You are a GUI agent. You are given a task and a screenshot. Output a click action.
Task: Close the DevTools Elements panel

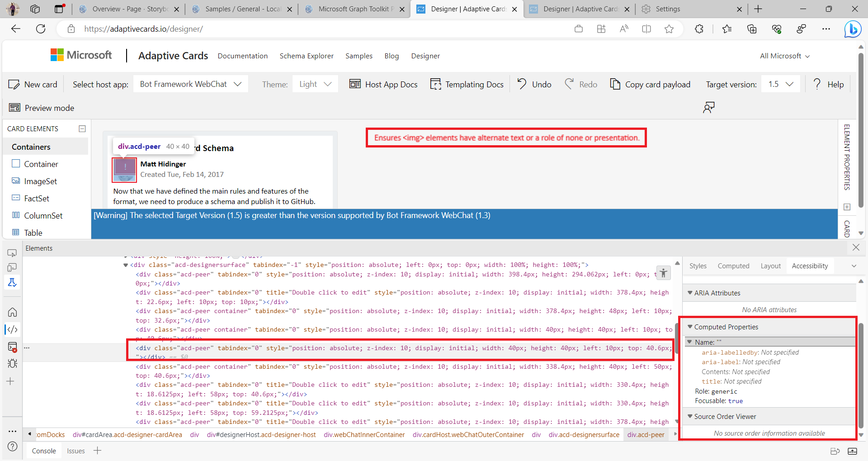(856, 247)
